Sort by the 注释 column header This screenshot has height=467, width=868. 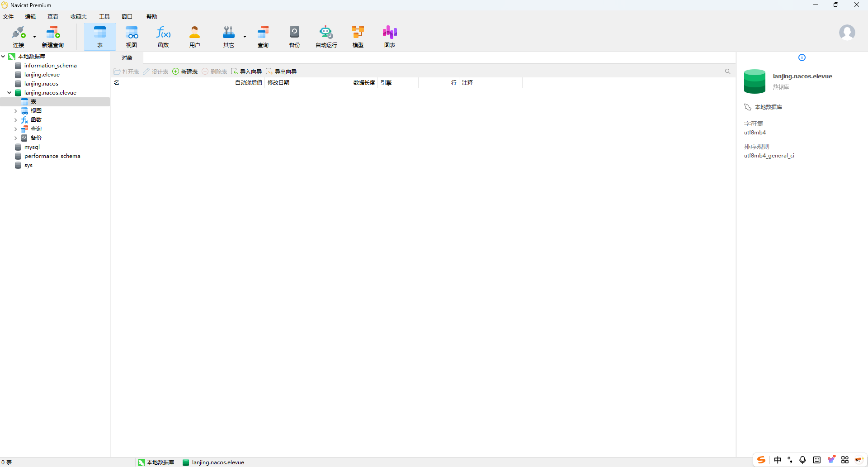(x=491, y=83)
